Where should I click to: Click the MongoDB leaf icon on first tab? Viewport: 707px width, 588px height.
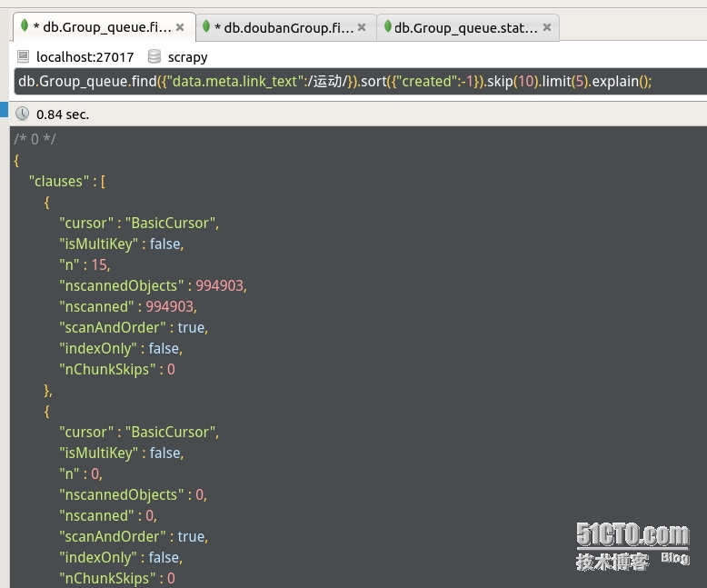pos(25,25)
